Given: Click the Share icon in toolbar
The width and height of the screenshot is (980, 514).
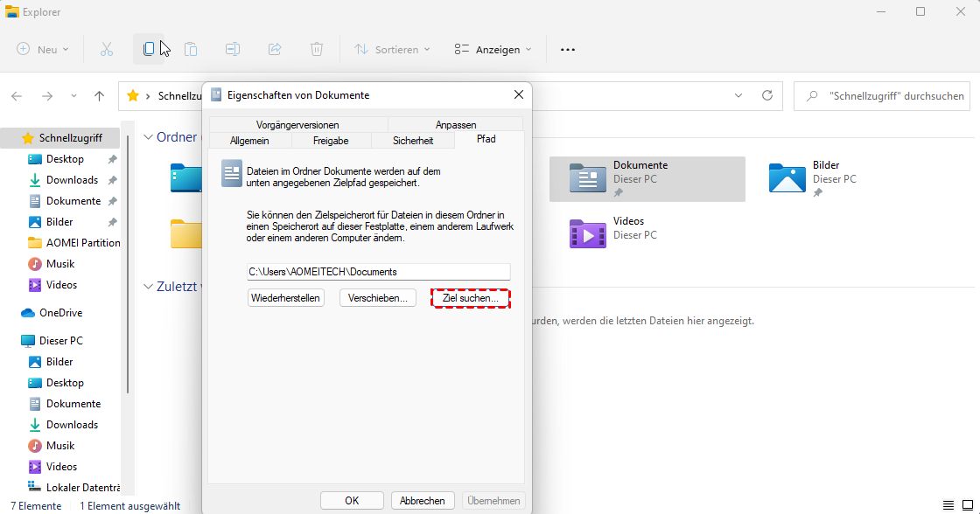Looking at the screenshot, I should [x=275, y=50].
